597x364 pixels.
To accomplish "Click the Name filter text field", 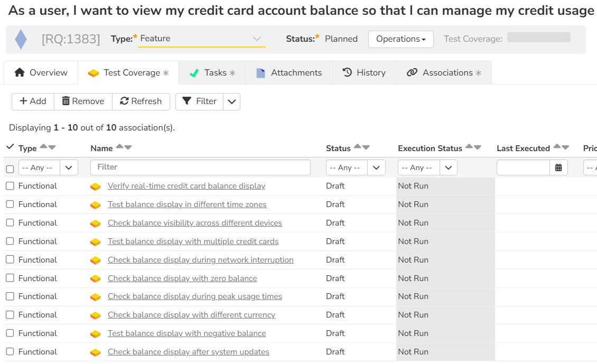I will 200,167.
